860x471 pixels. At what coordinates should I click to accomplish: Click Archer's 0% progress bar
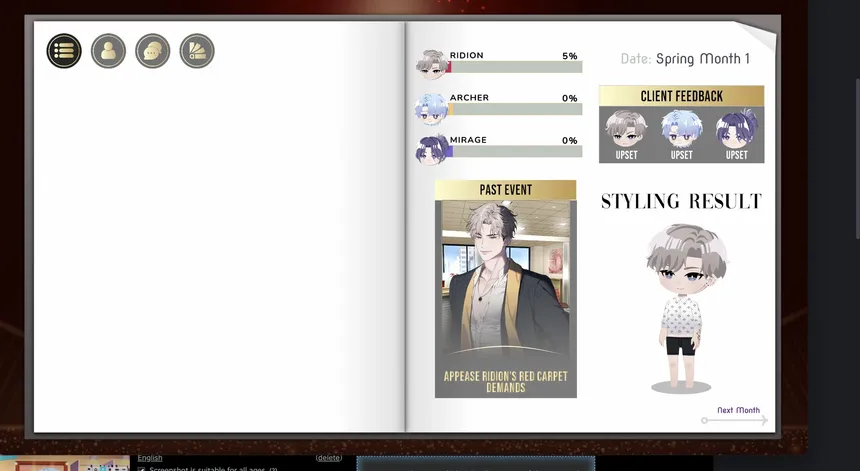click(x=515, y=110)
